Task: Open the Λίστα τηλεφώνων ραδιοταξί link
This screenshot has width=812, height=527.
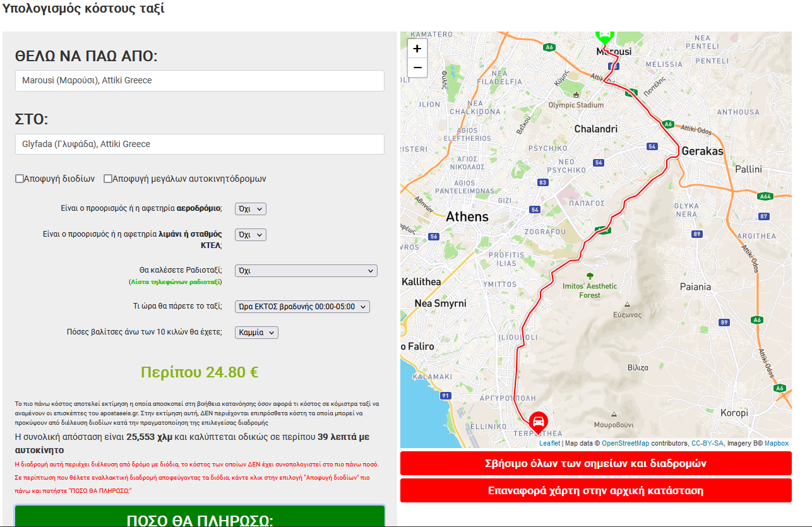Action: [x=176, y=282]
